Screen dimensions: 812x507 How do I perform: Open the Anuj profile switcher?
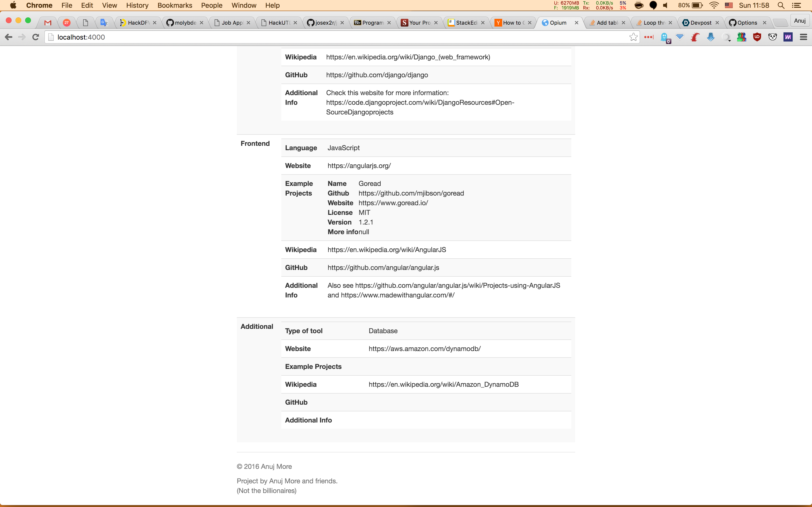tap(800, 21)
